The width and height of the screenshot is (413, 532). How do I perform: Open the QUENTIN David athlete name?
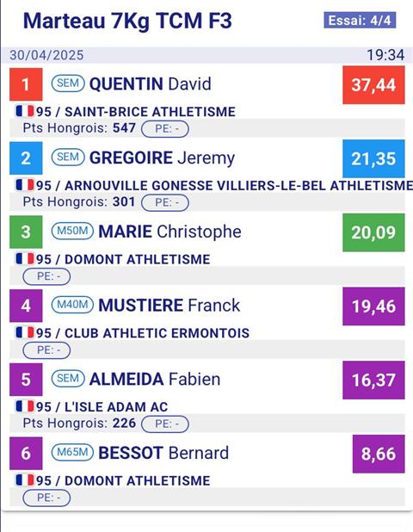click(x=151, y=84)
